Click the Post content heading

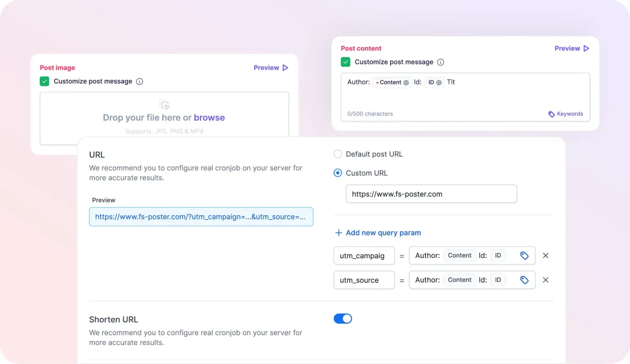point(361,48)
